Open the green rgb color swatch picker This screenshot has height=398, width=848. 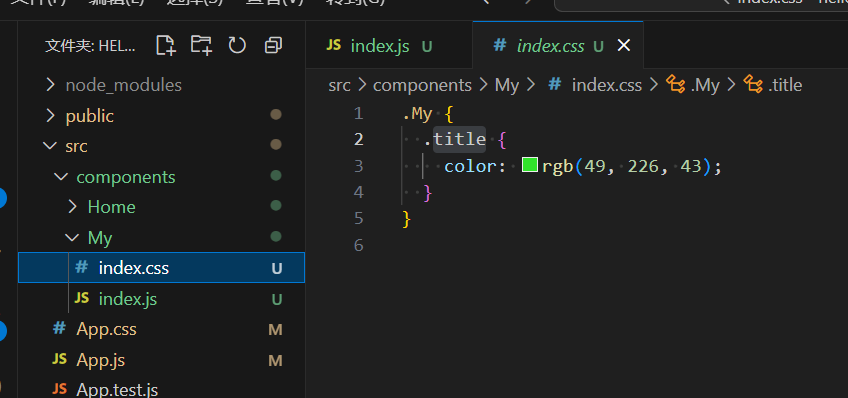(529, 165)
